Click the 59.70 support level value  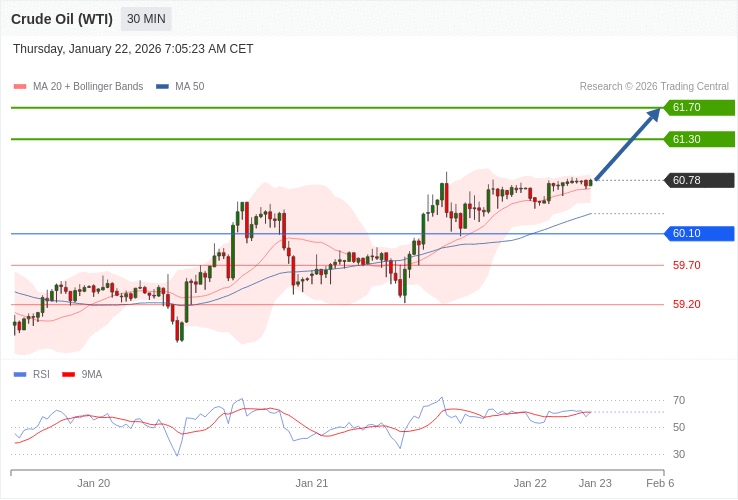tap(687, 266)
